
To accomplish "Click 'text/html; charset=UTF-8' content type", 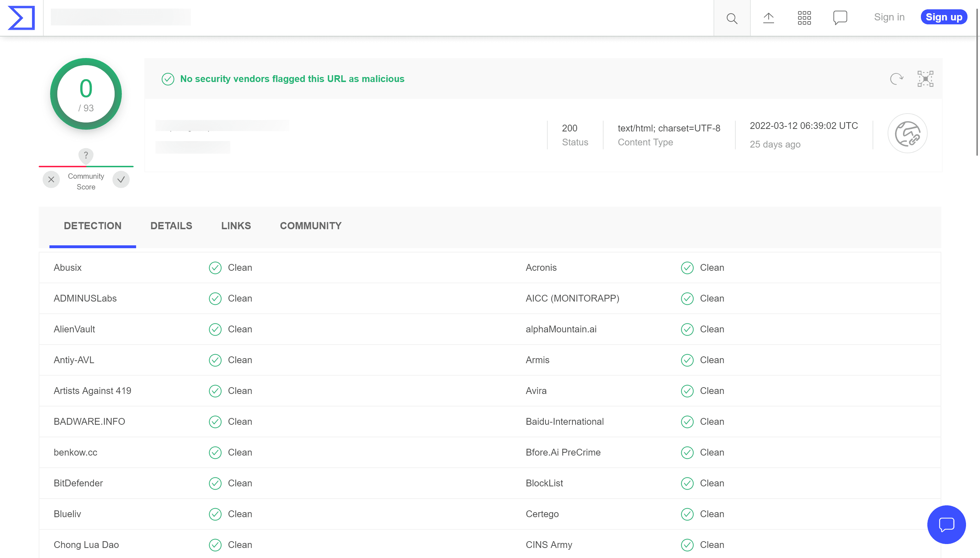I will pos(668,128).
